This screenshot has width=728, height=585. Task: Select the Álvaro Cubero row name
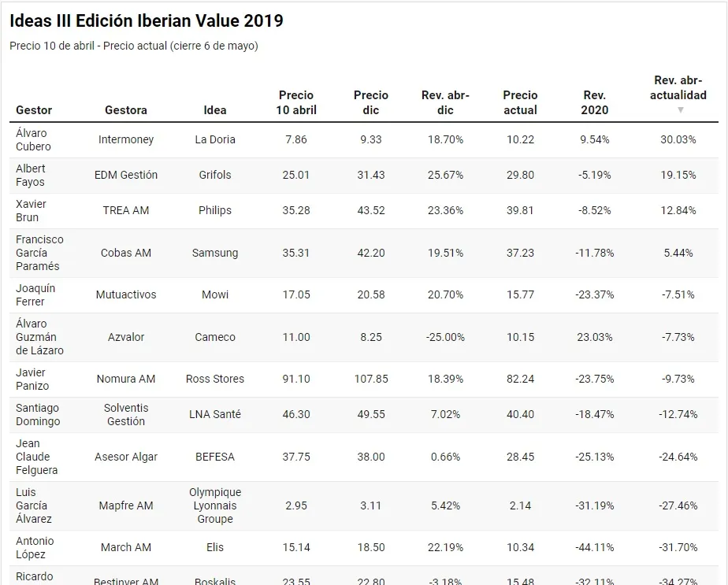(33, 139)
